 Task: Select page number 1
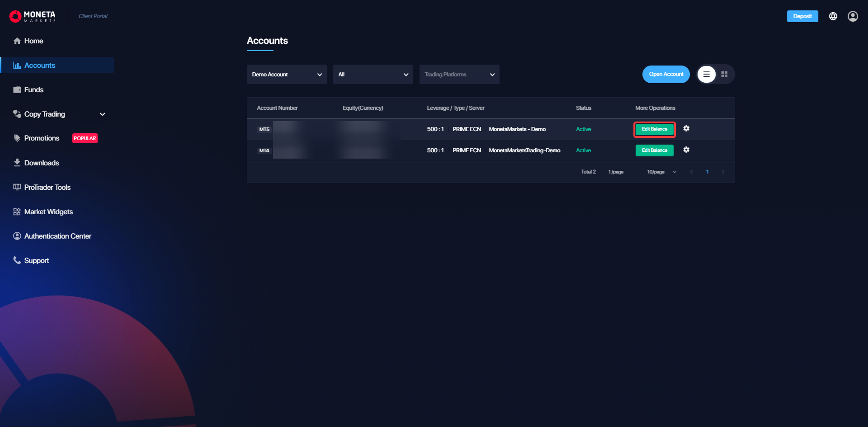pyautogui.click(x=707, y=172)
